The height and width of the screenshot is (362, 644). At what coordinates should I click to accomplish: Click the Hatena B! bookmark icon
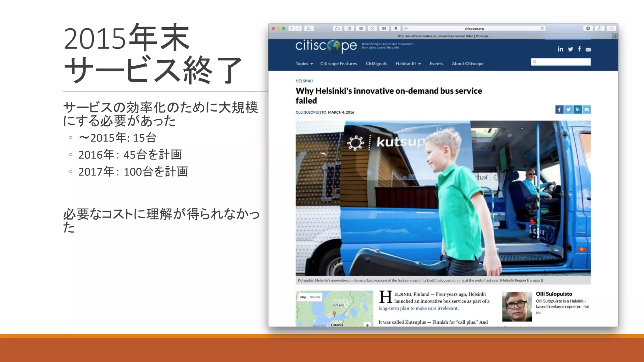tap(384, 28)
